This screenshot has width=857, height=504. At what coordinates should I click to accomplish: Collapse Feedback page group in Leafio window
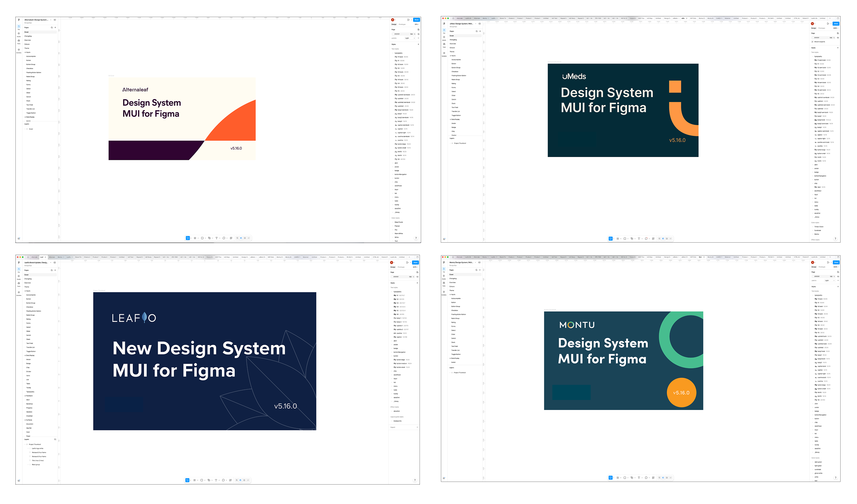[x=25, y=396]
